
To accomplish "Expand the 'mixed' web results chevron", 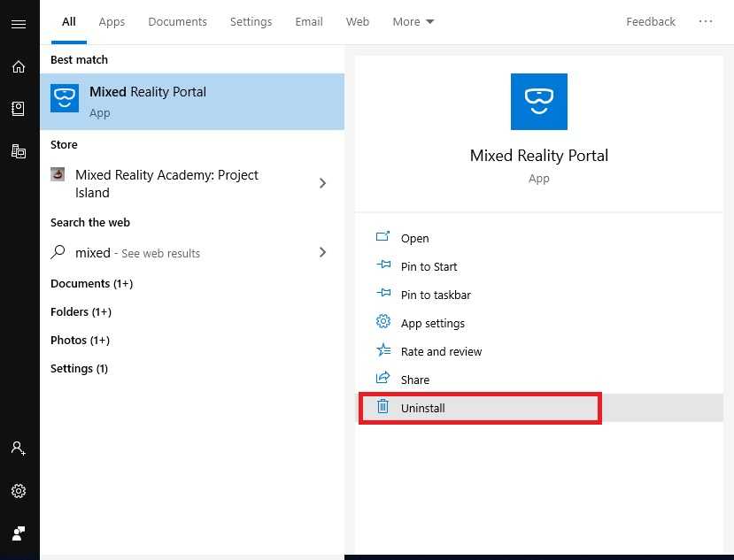I will (322, 252).
